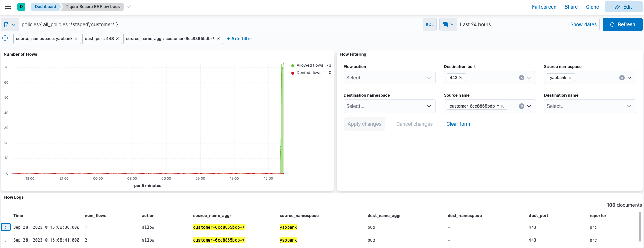Open the calendar quick date menu

click(x=448, y=24)
